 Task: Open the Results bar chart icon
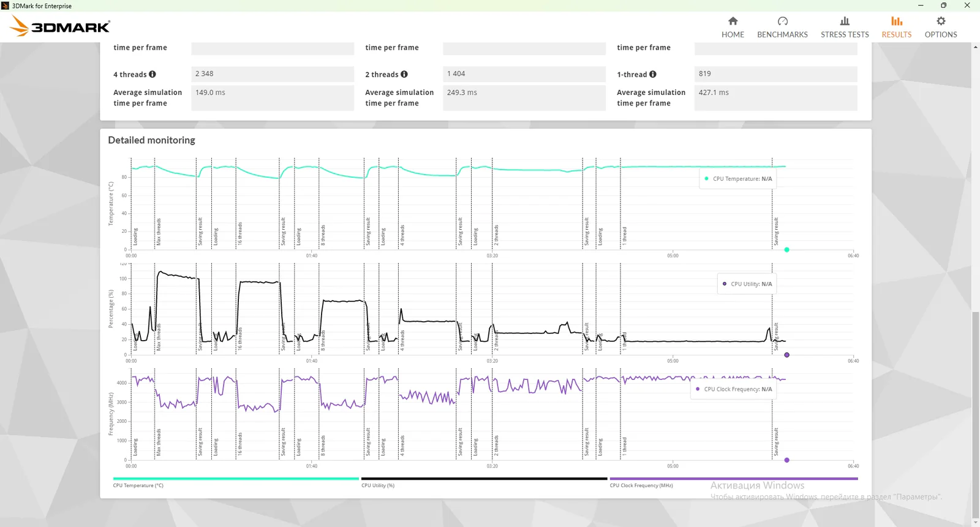[897, 21]
